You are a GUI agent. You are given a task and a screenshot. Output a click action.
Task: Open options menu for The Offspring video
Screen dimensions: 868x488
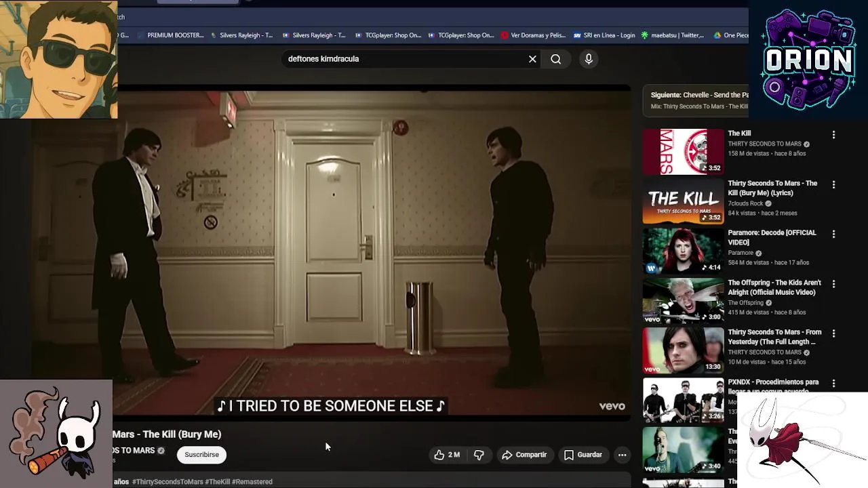(833, 284)
